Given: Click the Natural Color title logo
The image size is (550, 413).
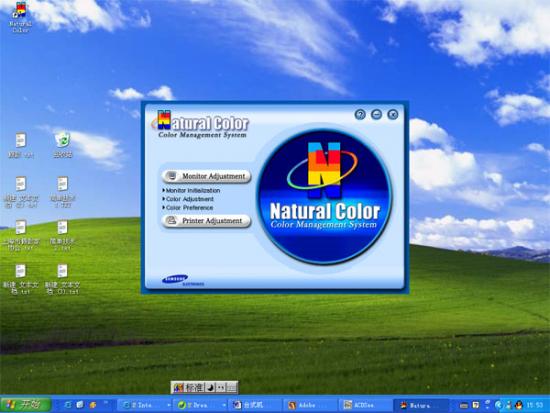Looking at the screenshot, I should click(200, 124).
